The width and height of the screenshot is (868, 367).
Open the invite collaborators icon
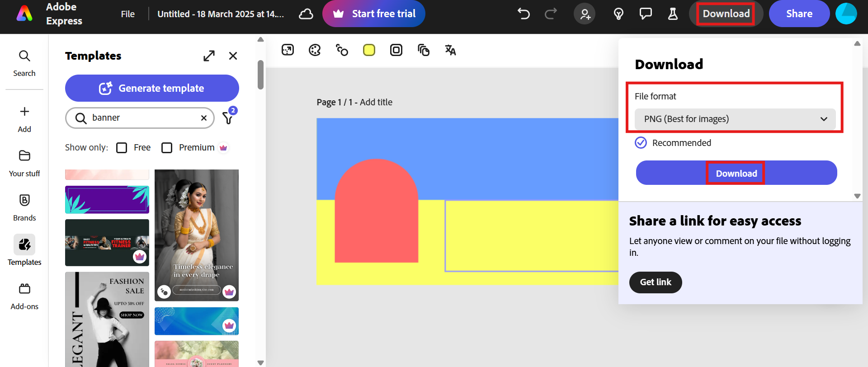pyautogui.click(x=585, y=14)
